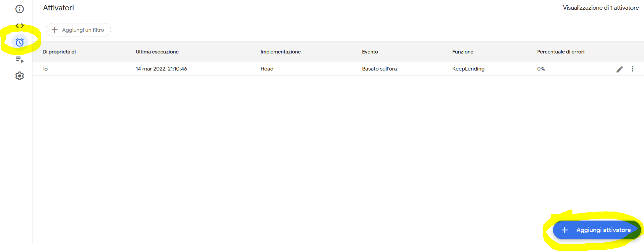This screenshot has height=251, width=644.
Task: Open Project Settings gear icon
Action: pyautogui.click(x=20, y=76)
